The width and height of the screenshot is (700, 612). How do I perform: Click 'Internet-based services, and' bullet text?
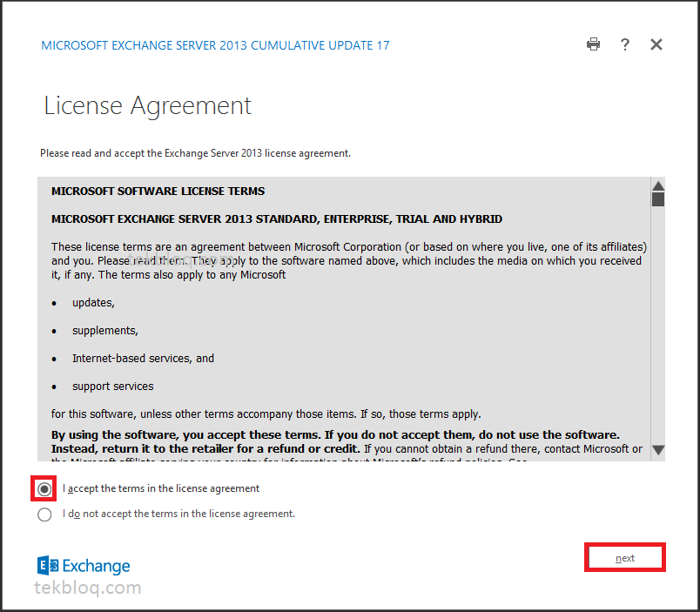[x=143, y=359]
